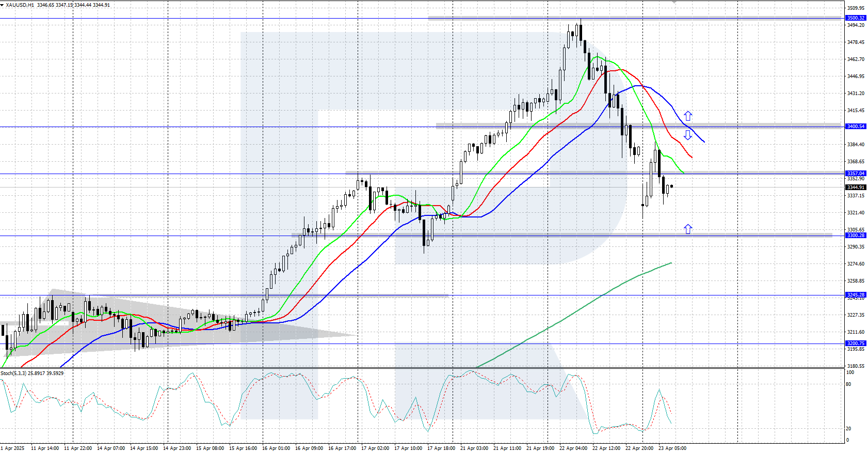Click the current price 3344.91 label
This screenshot has width=868, height=452.
pyautogui.click(x=856, y=188)
